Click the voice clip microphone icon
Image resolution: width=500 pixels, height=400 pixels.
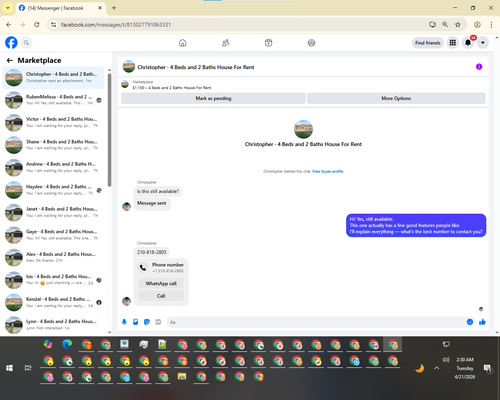[x=124, y=322]
